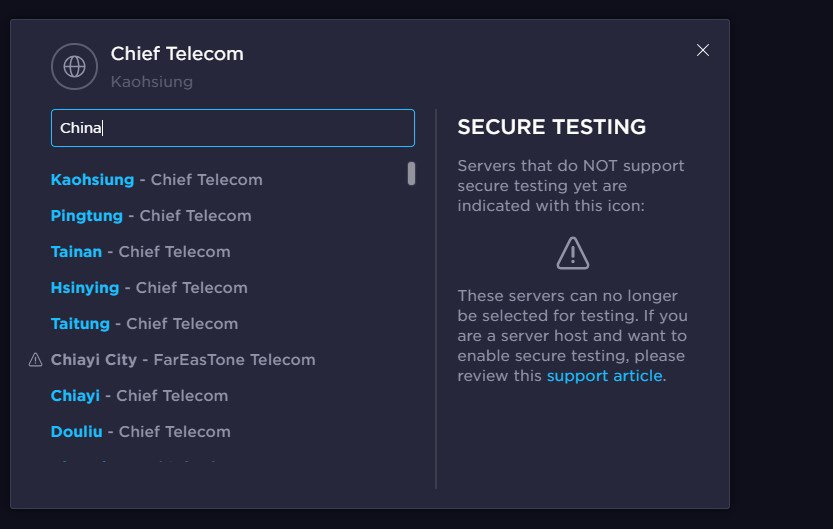Pick the Douliu - Chief Telecom server
Screen dimensions: 833x529
(140, 432)
